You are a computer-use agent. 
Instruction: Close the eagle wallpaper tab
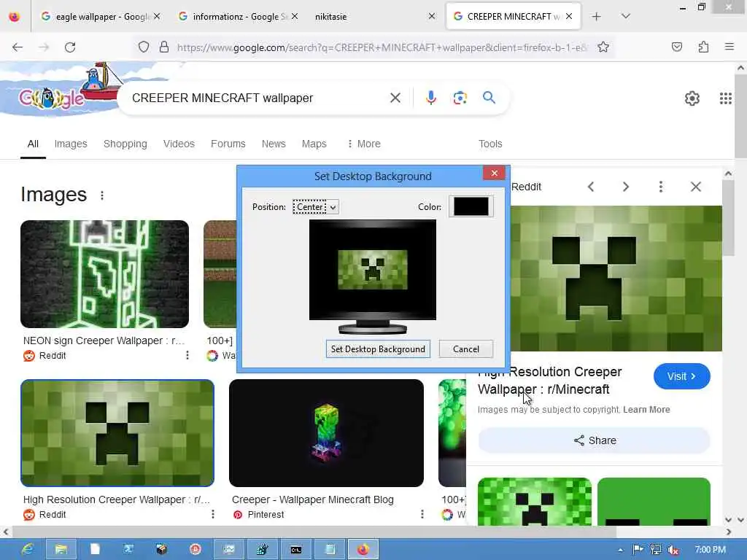click(x=157, y=17)
